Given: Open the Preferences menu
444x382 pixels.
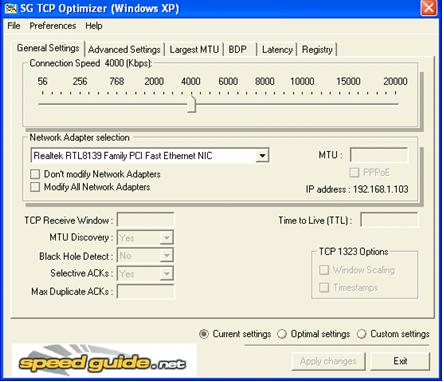Looking at the screenshot, I should pos(53,26).
